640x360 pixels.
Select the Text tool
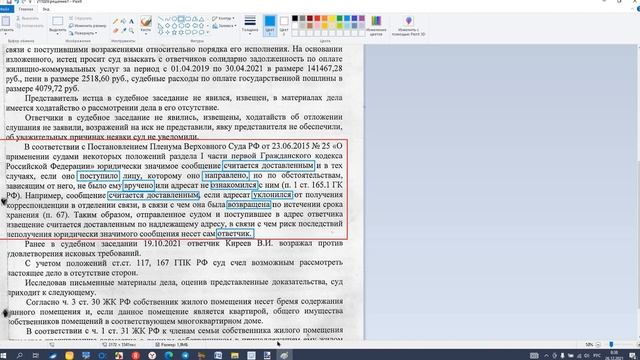[x=131, y=21]
